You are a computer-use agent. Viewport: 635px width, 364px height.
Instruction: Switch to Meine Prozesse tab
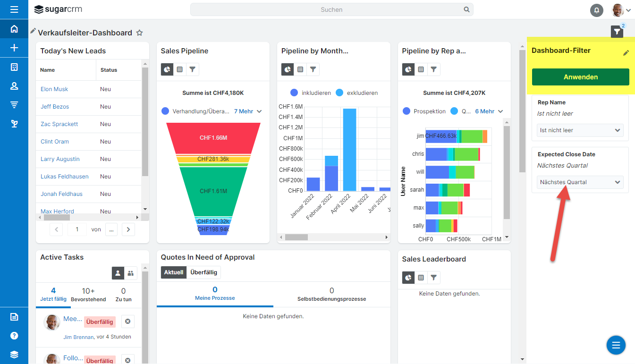point(215,293)
